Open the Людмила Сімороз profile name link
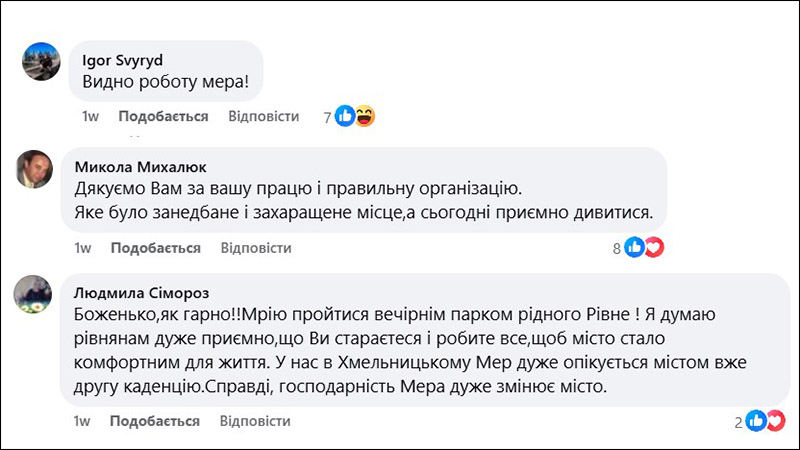 pos(141,293)
